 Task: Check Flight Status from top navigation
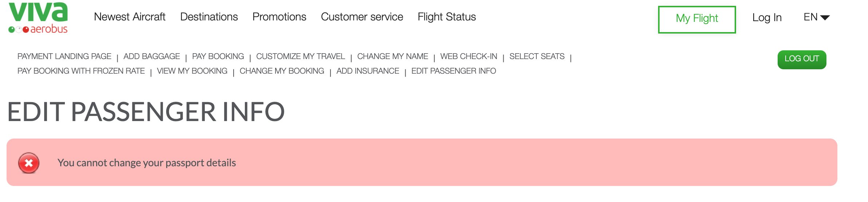(x=446, y=17)
